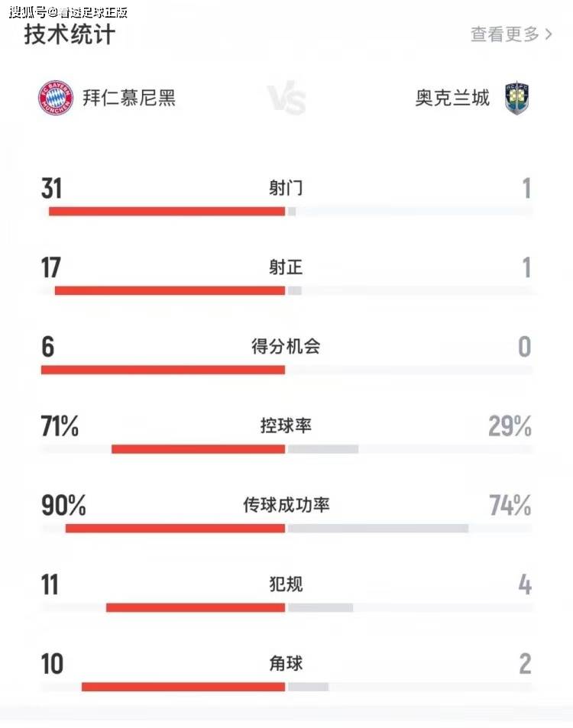Select the 奥克兰城 team name
Image resolution: width=573 pixels, height=728 pixels.
pos(452,99)
